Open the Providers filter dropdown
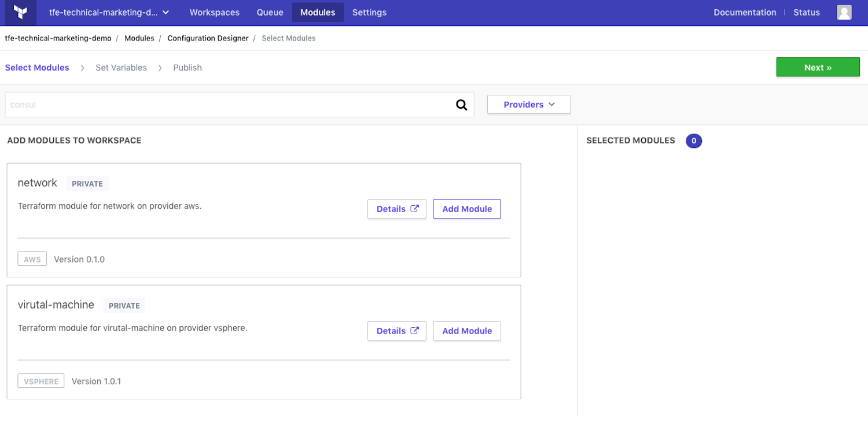The height and width of the screenshot is (448, 868). click(528, 104)
